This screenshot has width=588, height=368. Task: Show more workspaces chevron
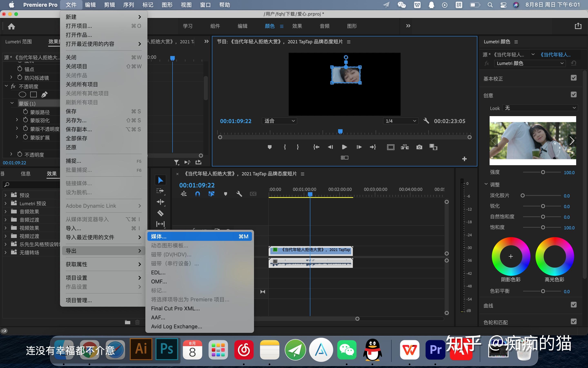[x=408, y=26]
